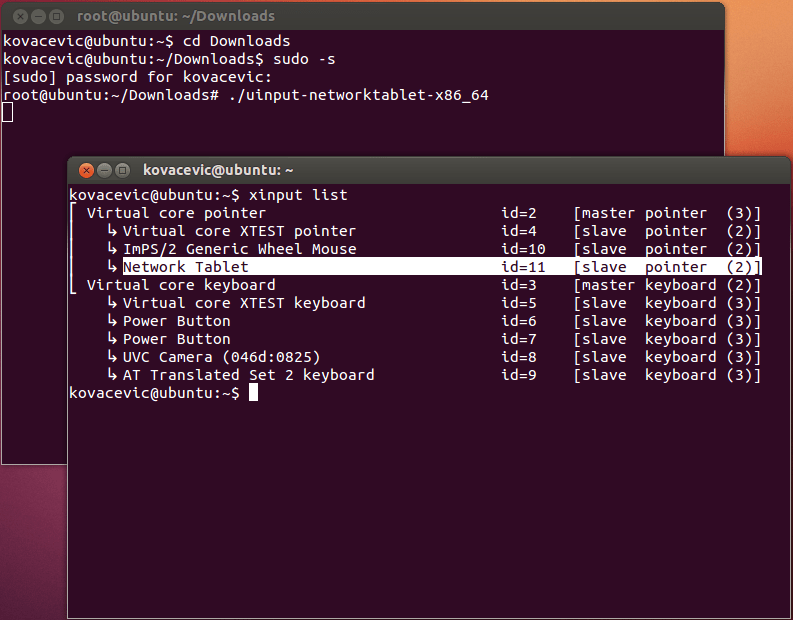Click the 'id=2' value
Image resolution: width=793 pixels, height=620 pixels.
tap(518, 213)
